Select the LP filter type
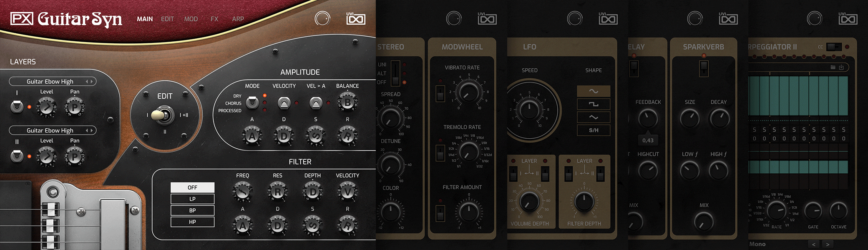Image resolution: width=868 pixels, height=250 pixels. (x=192, y=199)
